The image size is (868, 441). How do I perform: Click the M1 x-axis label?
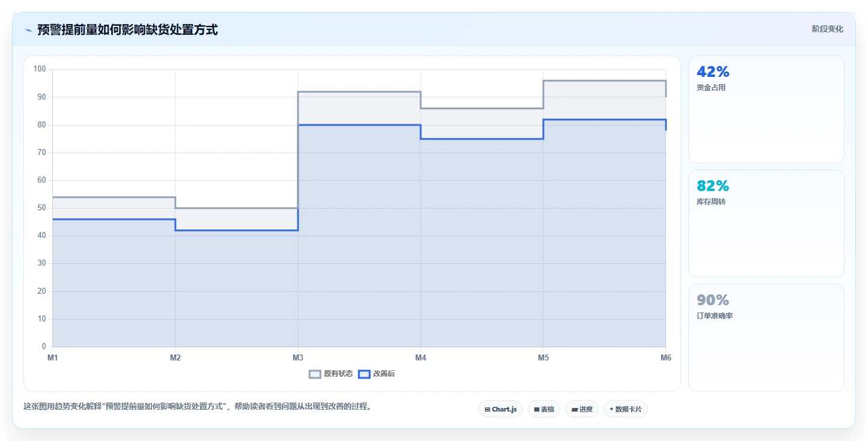pyautogui.click(x=53, y=357)
